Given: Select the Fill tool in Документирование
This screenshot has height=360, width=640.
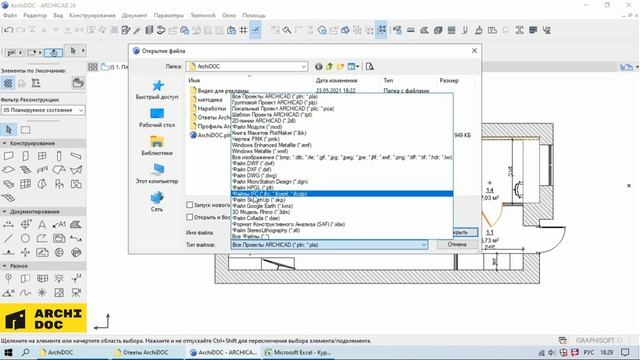Looking at the screenshot, I should coord(76,224).
